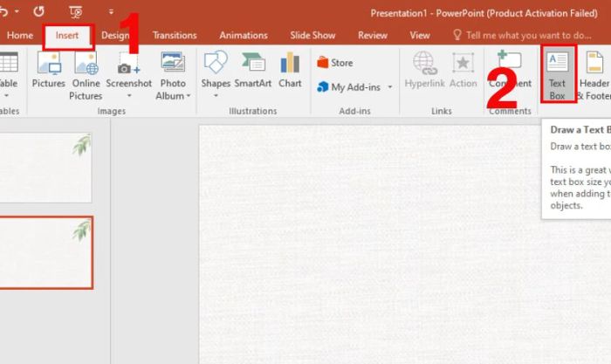
Task: Go to the Transitions tab
Action: click(175, 36)
